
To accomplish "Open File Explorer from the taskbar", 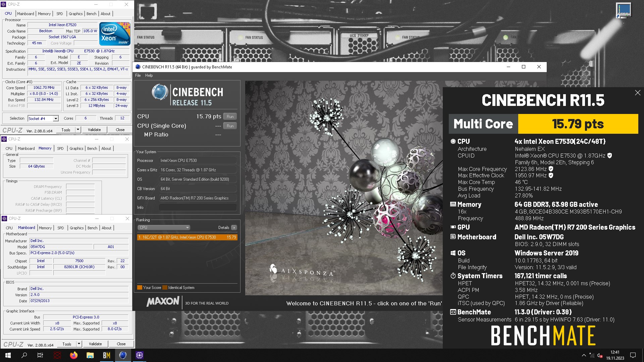I will point(90,355).
